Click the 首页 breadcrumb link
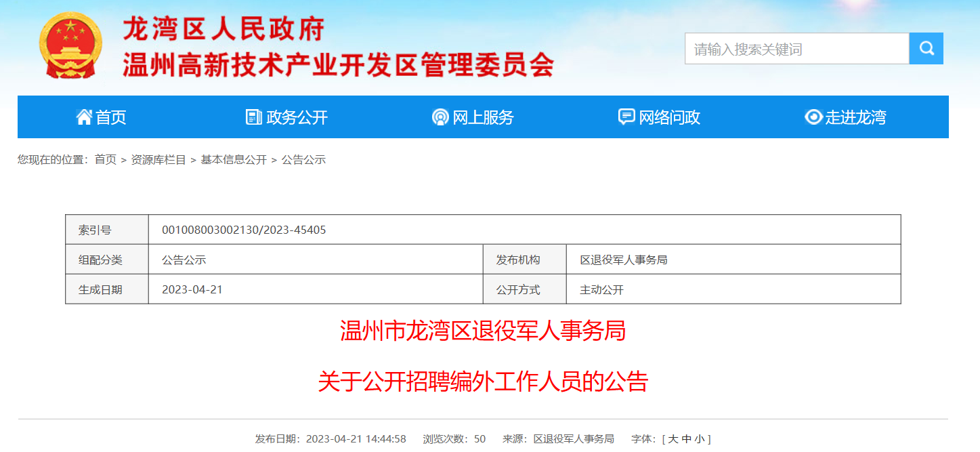This screenshot has width=980, height=452. 105,160
